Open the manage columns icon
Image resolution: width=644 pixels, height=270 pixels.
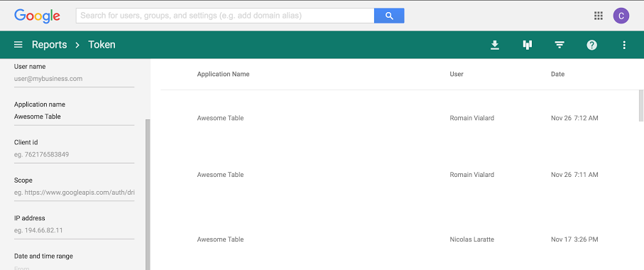(x=528, y=45)
